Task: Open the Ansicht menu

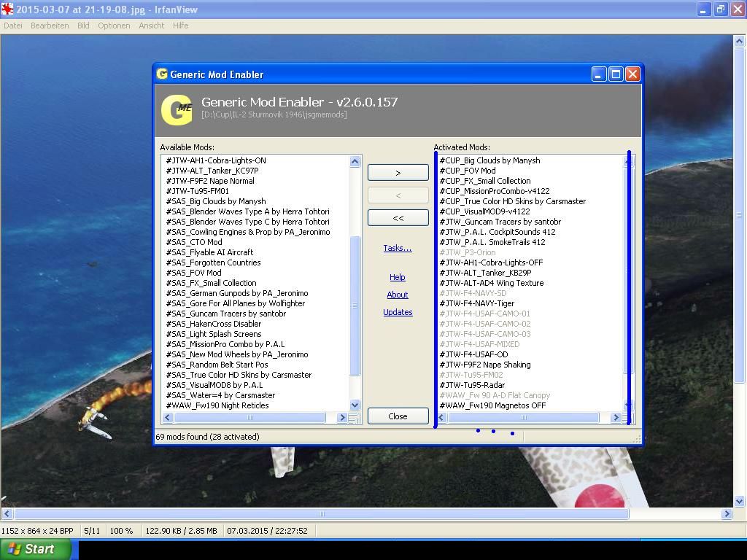Action: 152,26
